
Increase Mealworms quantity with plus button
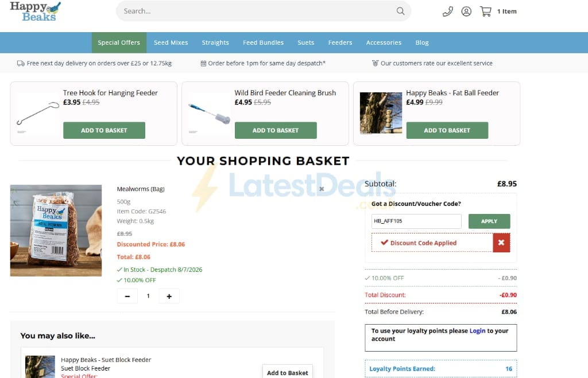point(169,296)
